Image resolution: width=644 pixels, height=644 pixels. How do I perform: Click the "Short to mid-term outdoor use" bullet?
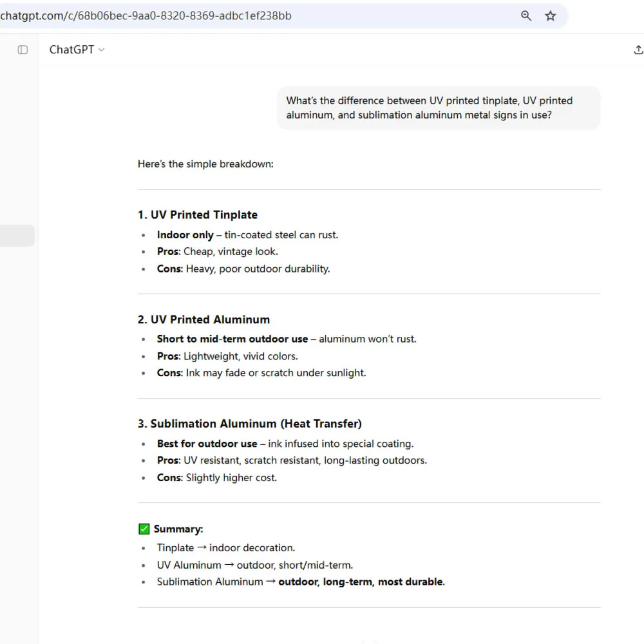click(287, 339)
